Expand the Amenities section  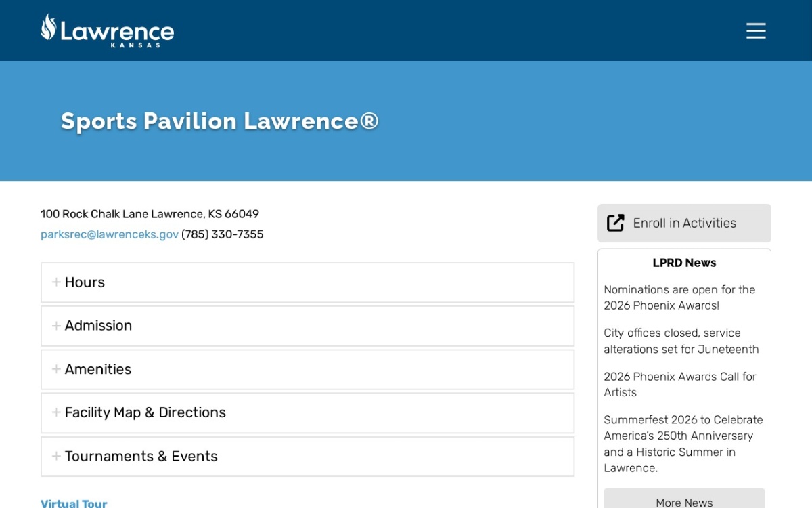(x=308, y=369)
